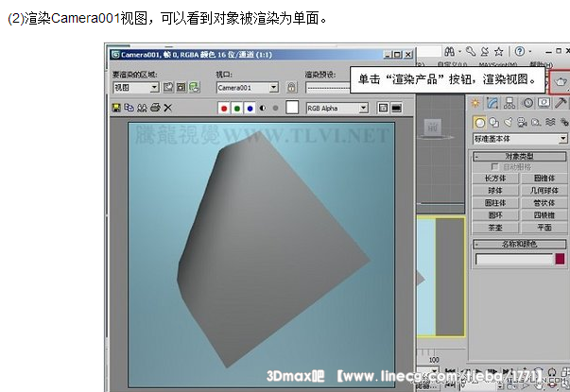The width and height of the screenshot is (570, 392).
Task: Expand the RGB Alpha channel dropdown
Action: (x=363, y=108)
